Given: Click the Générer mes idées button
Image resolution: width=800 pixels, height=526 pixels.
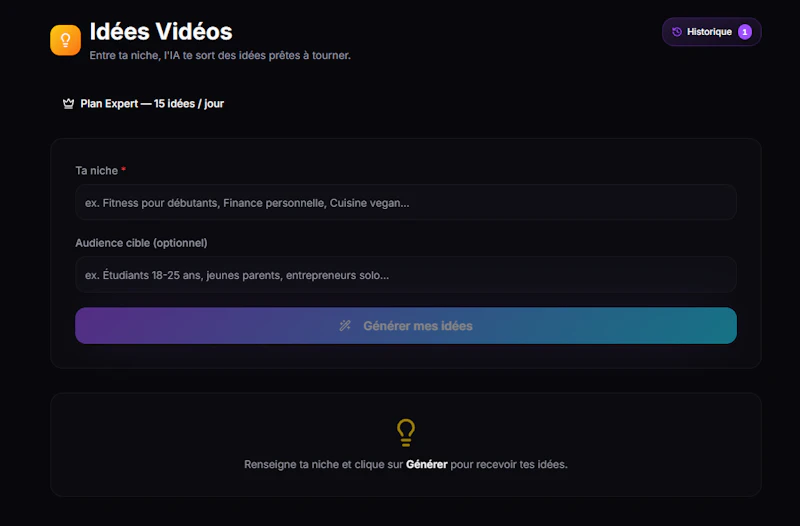Looking at the screenshot, I should (x=406, y=325).
